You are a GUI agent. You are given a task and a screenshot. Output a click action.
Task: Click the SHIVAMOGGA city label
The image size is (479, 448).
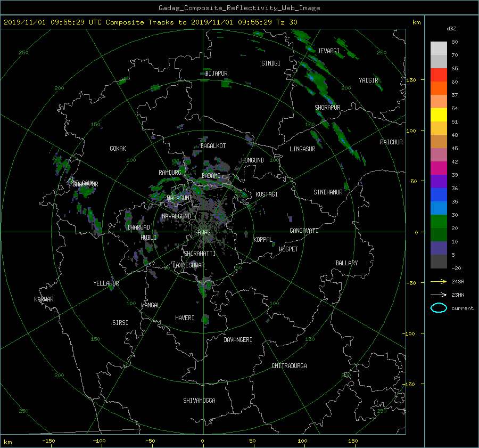[x=199, y=401]
